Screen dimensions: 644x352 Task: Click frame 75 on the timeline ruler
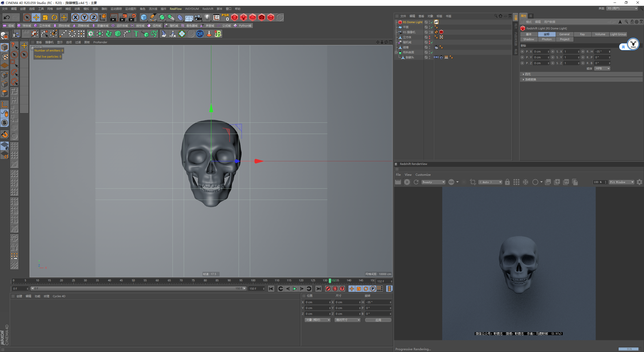(193, 281)
